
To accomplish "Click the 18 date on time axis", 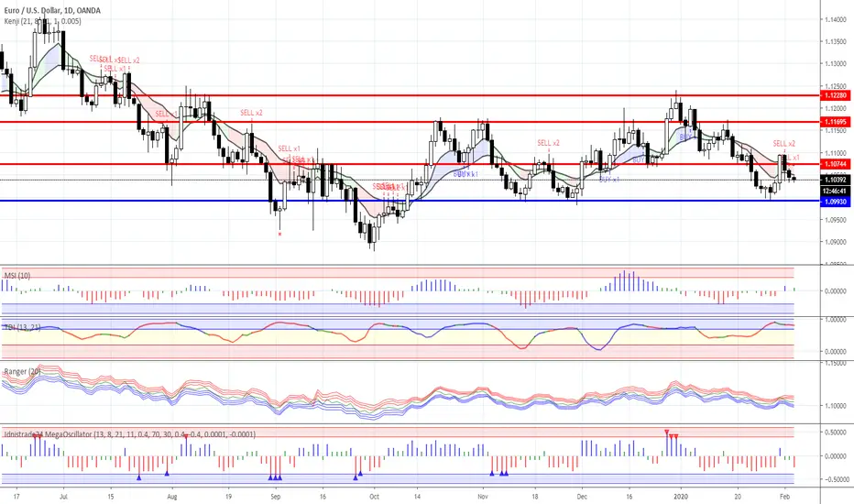I will pyautogui.click(x=535, y=497).
